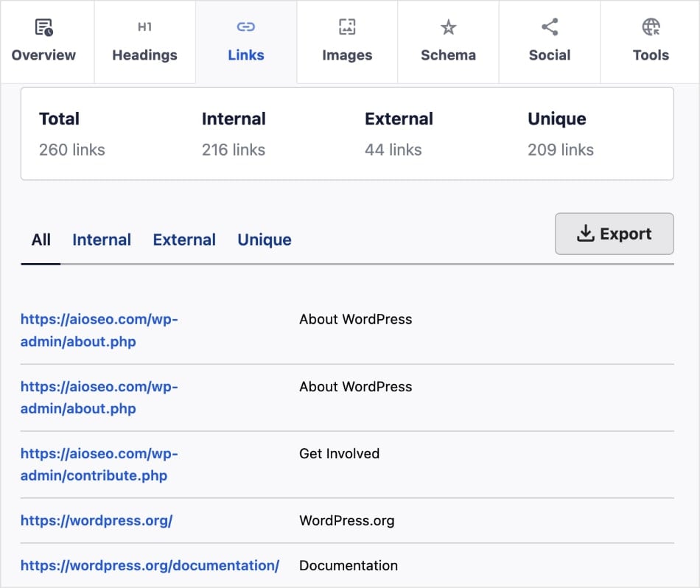Visit the https://wordpress.org/ link
This screenshot has width=700, height=588.
tap(97, 520)
